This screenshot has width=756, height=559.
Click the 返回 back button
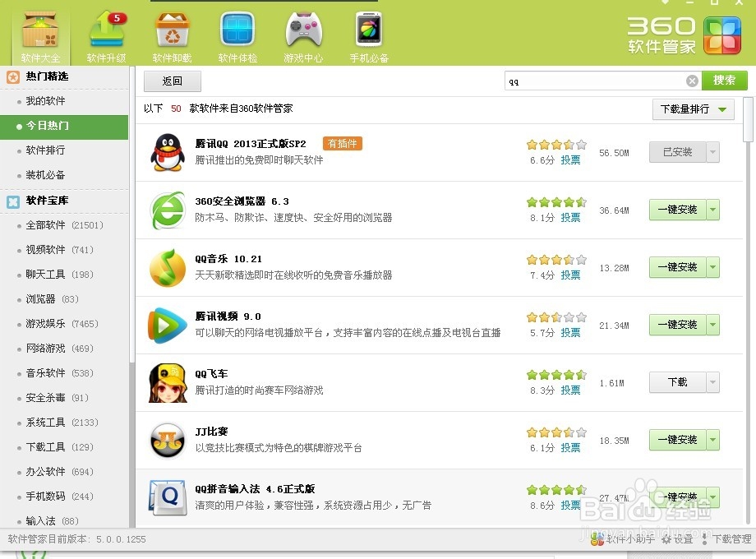coord(172,81)
